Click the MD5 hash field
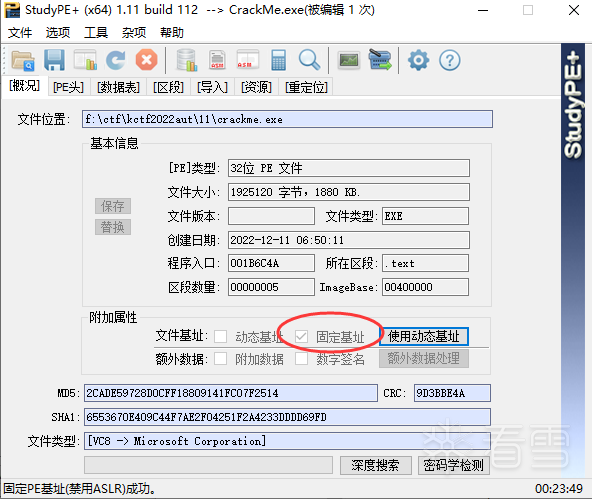 [x=230, y=393]
